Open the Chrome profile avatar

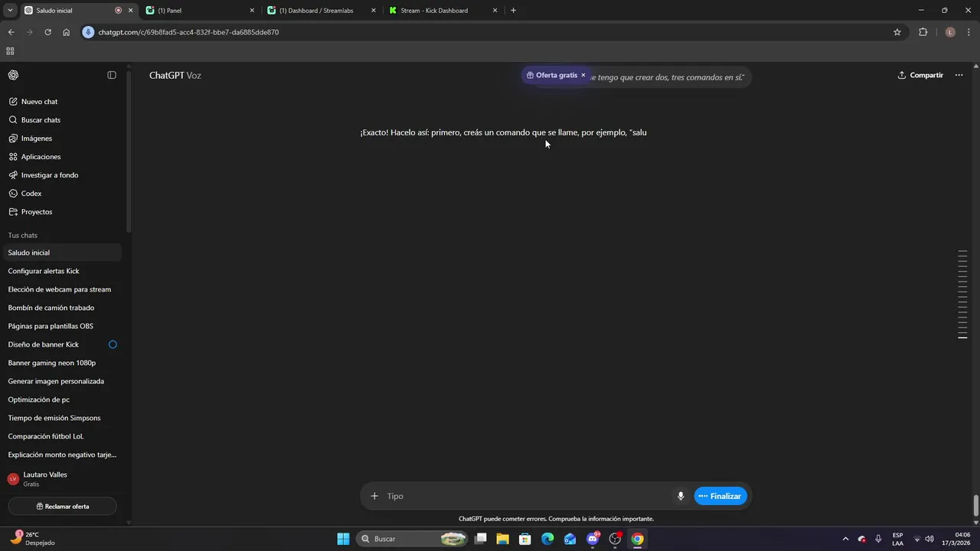point(950,32)
